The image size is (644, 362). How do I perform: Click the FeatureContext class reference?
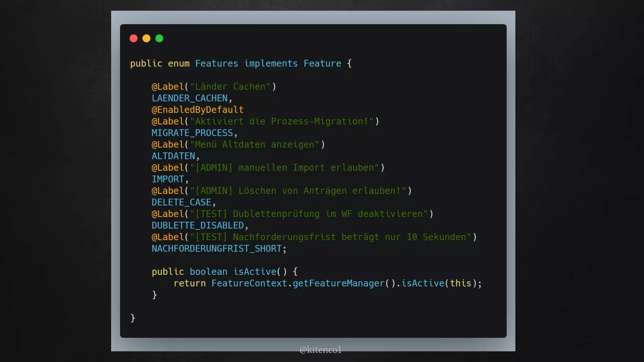click(x=249, y=283)
